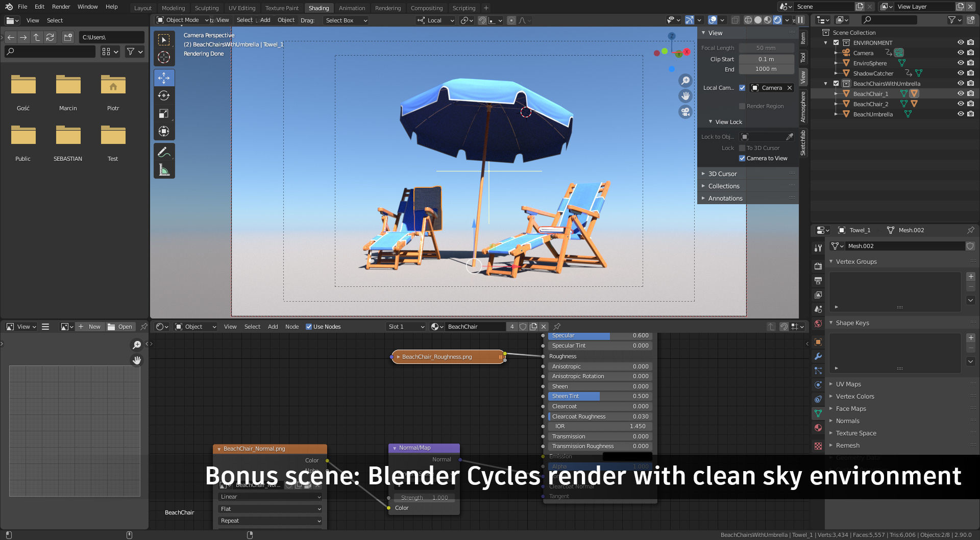Expand UV Maps panel
The height and width of the screenshot is (540, 980).
[848, 384]
